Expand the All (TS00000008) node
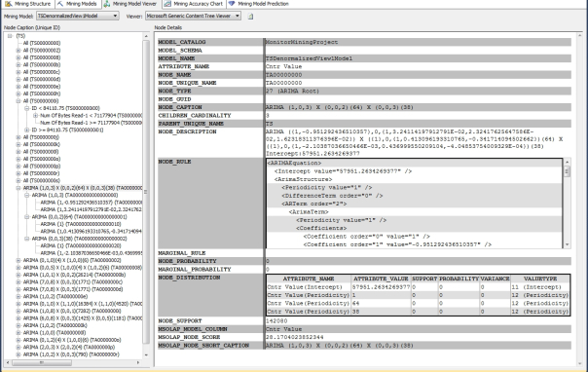 tap(18, 57)
